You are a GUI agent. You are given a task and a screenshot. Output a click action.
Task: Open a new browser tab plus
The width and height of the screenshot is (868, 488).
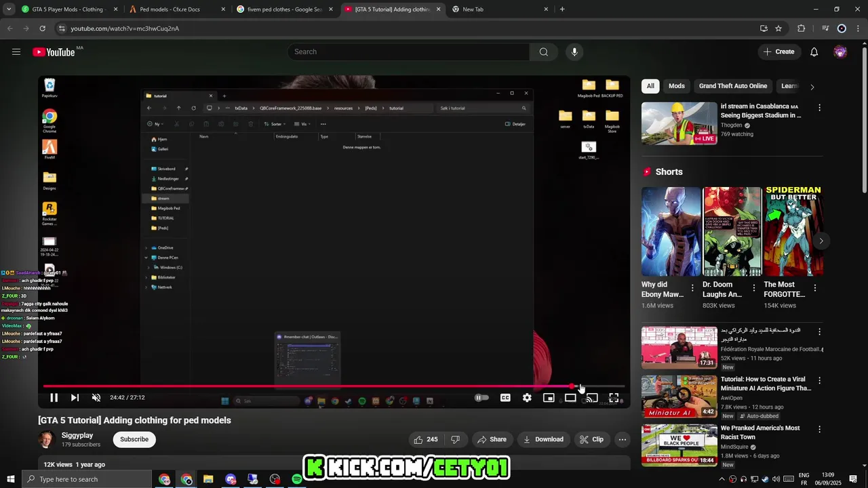click(562, 9)
